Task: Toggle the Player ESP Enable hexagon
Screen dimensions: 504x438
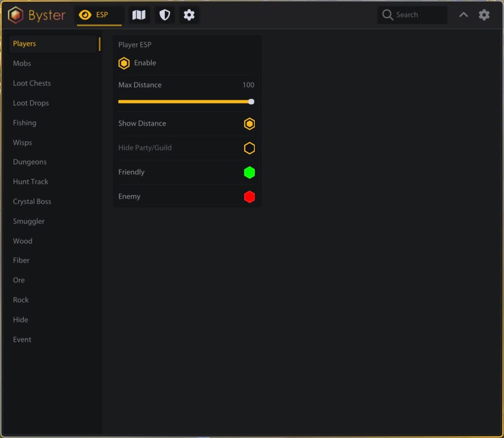Action: (124, 63)
